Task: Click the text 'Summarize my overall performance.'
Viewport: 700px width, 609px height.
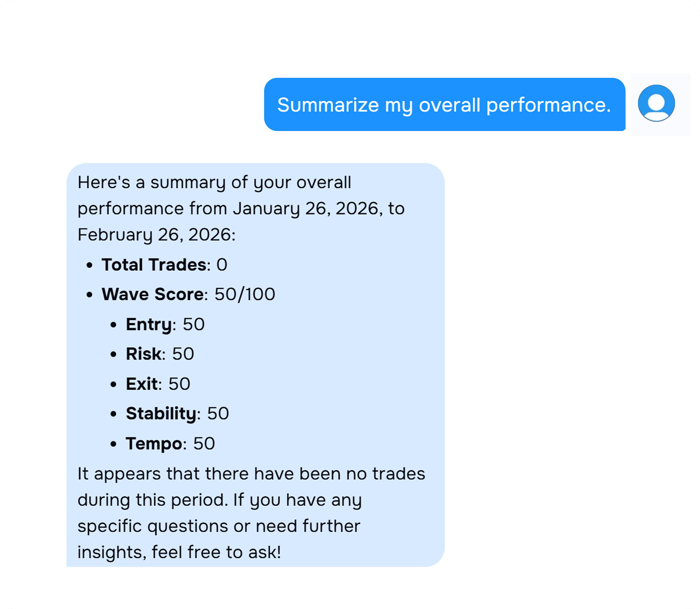Action: [x=444, y=105]
